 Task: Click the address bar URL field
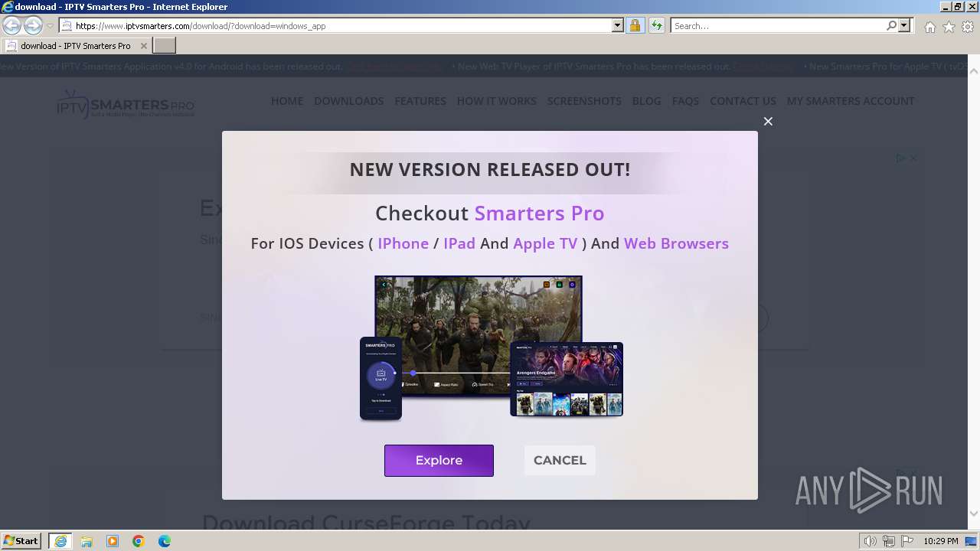(335, 26)
